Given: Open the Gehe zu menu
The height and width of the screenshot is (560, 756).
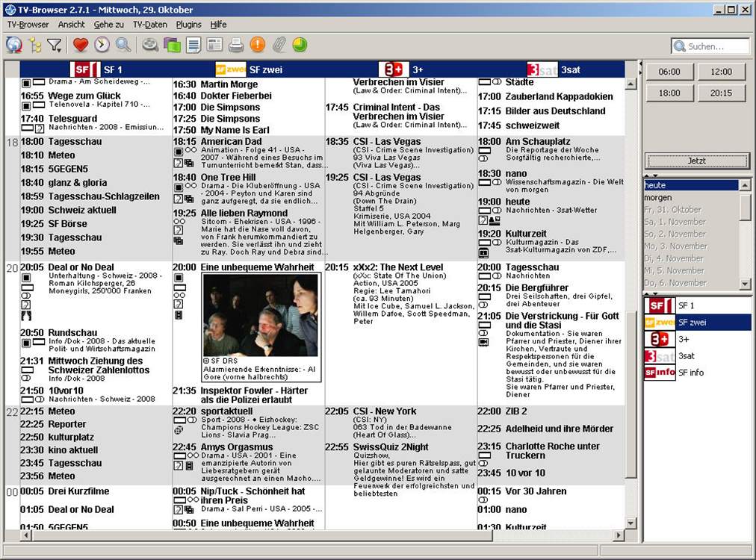Looking at the screenshot, I should (109, 25).
